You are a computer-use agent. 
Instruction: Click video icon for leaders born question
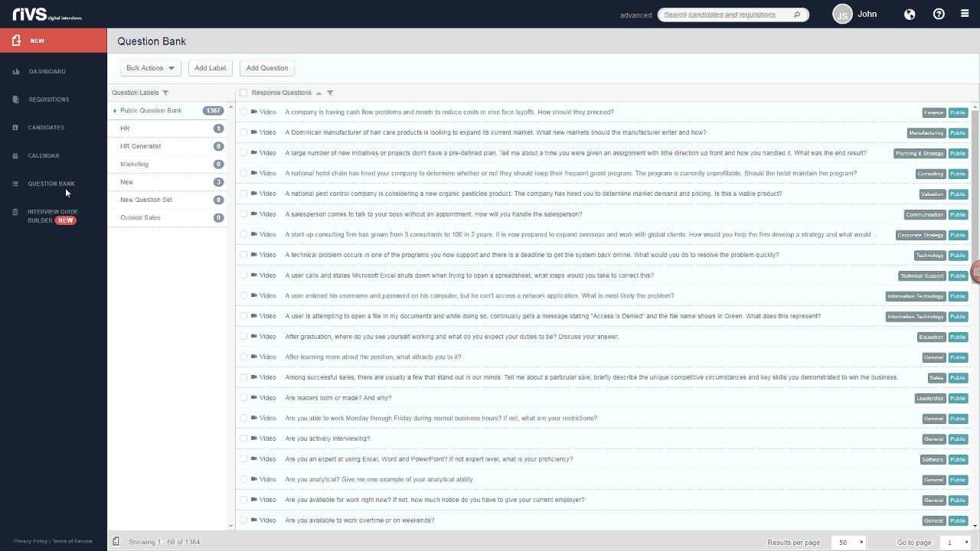(x=253, y=398)
